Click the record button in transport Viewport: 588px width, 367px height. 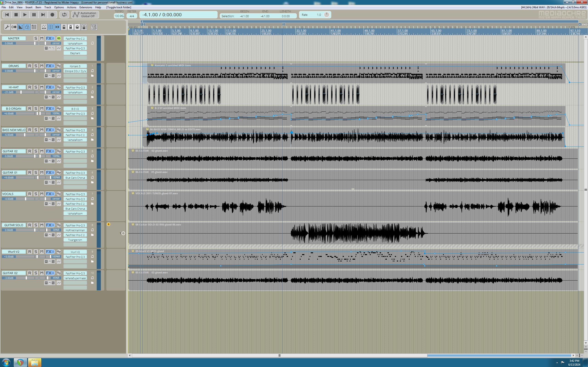(52, 15)
